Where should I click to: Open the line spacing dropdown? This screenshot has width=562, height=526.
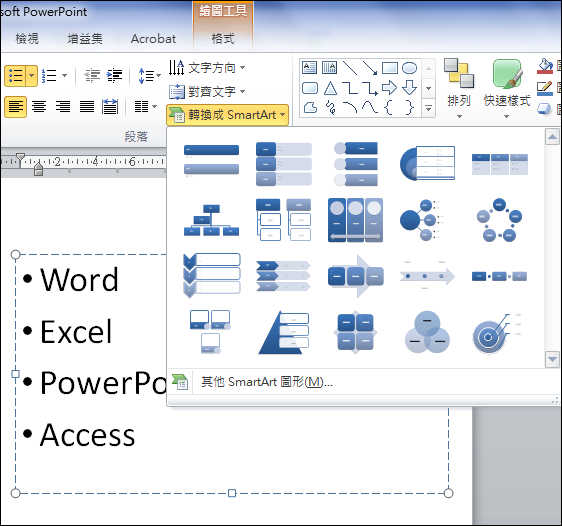point(149,76)
